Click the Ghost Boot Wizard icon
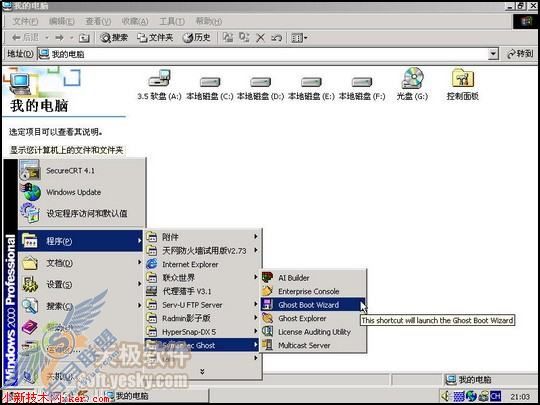 267,305
